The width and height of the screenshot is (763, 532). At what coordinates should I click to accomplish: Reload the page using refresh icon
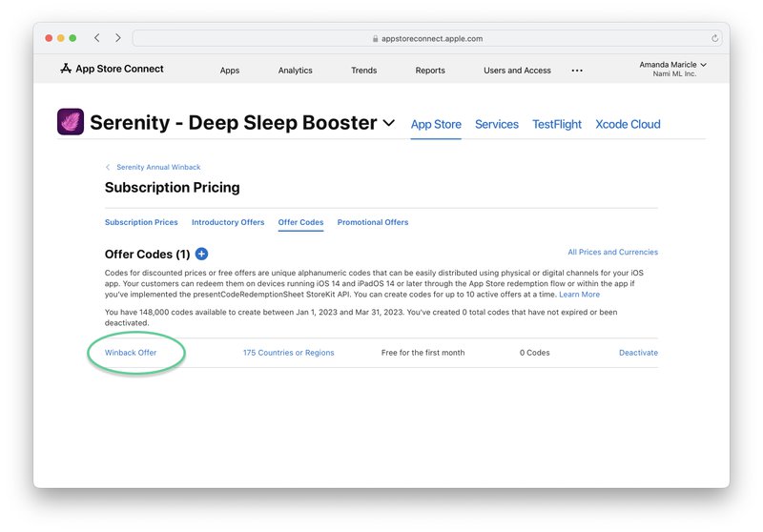[x=714, y=38]
